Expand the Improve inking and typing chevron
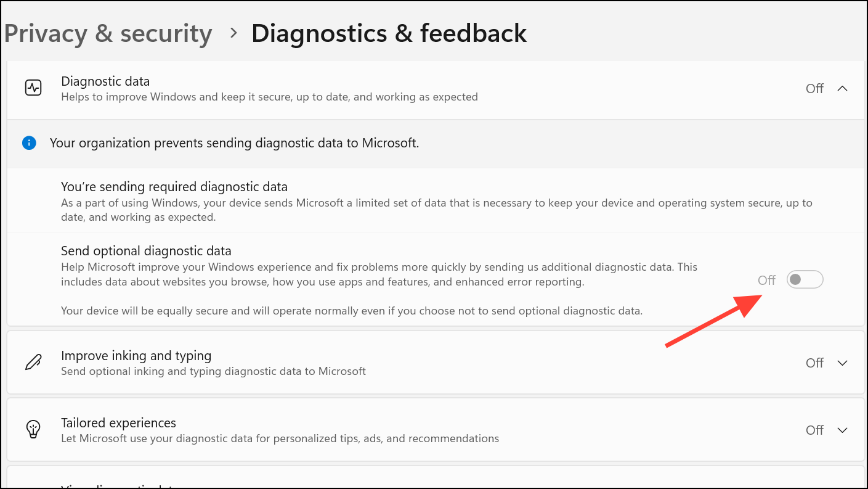868x489 pixels. (x=843, y=363)
